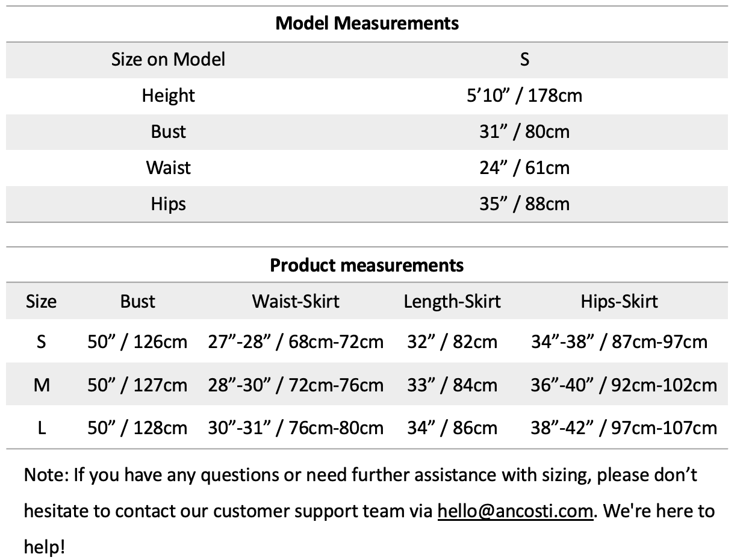Click the 34" / 86cm skirt length cell
This screenshot has width=743, height=560.
(452, 428)
